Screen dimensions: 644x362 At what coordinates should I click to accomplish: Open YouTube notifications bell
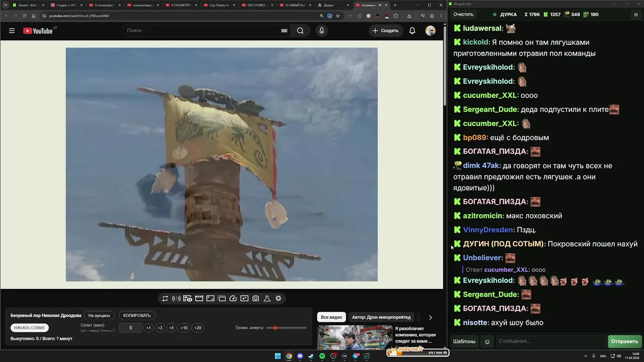click(412, 31)
